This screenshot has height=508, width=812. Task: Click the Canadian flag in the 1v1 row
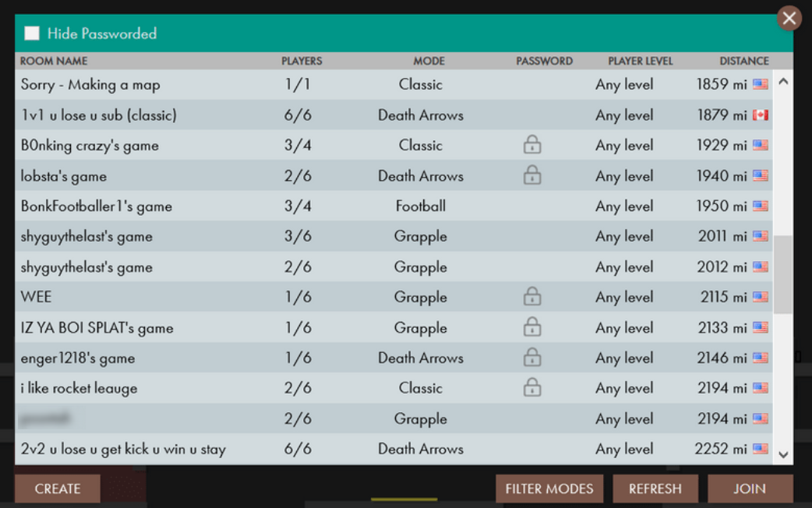click(761, 115)
